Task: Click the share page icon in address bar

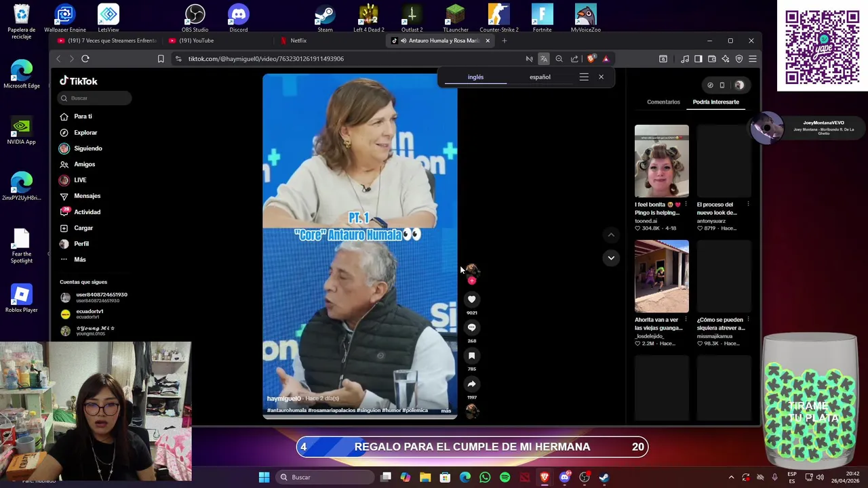Action: (x=575, y=59)
